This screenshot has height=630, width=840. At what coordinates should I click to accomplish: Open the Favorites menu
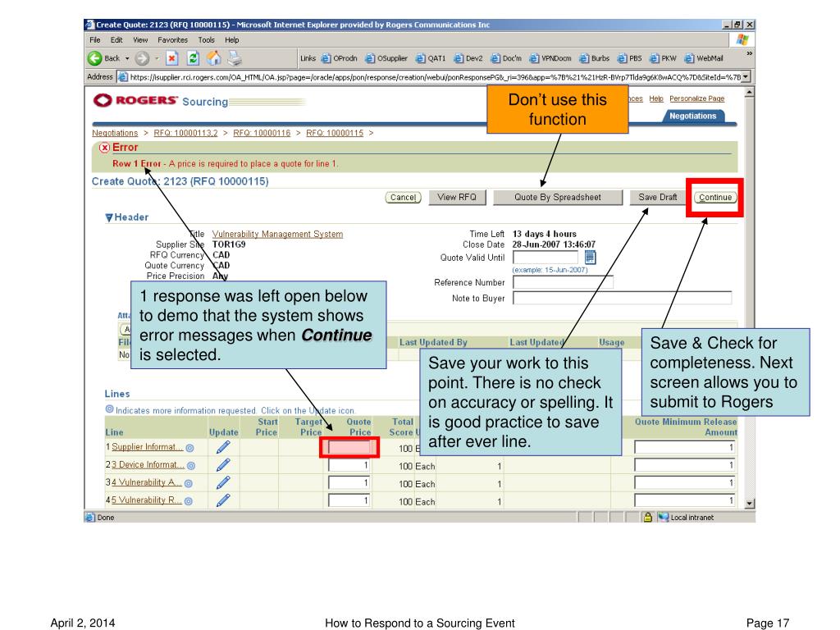(172, 40)
